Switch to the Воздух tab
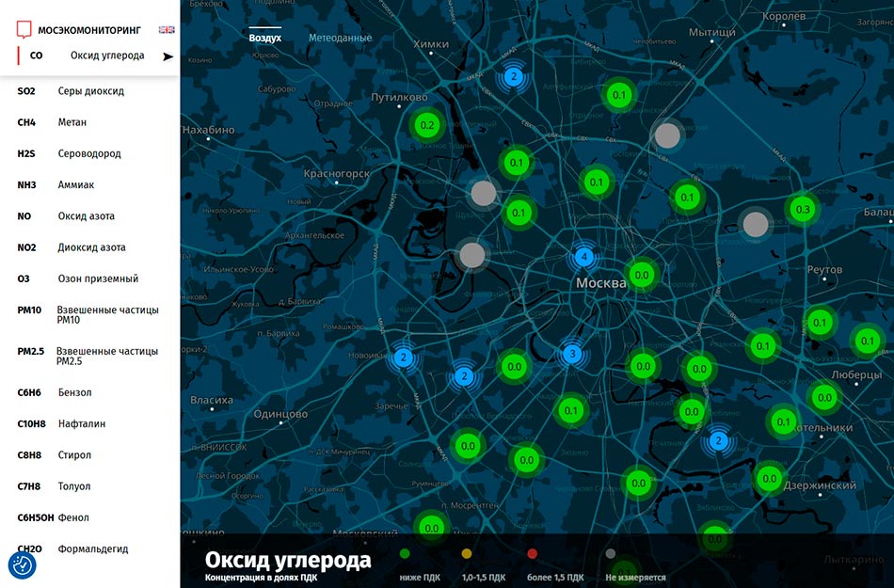 264,38
